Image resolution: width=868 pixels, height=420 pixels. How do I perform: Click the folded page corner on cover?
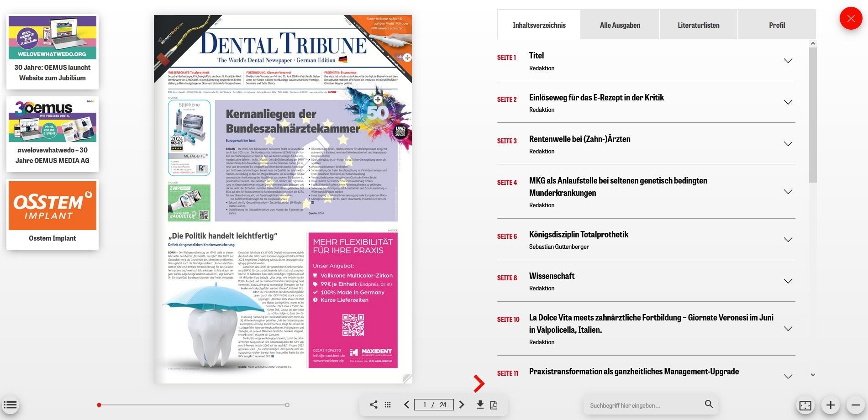[x=407, y=378]
